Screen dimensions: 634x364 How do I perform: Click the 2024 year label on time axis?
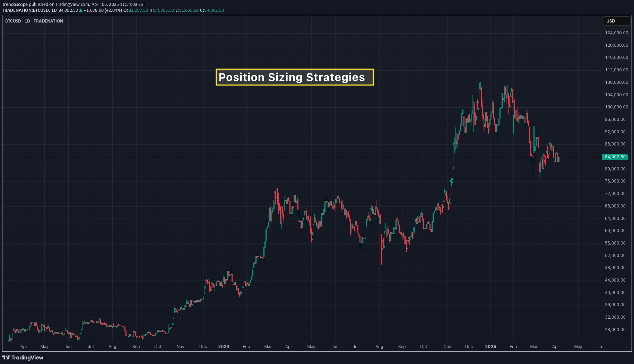pyautogui.click(x=224, y=347)
